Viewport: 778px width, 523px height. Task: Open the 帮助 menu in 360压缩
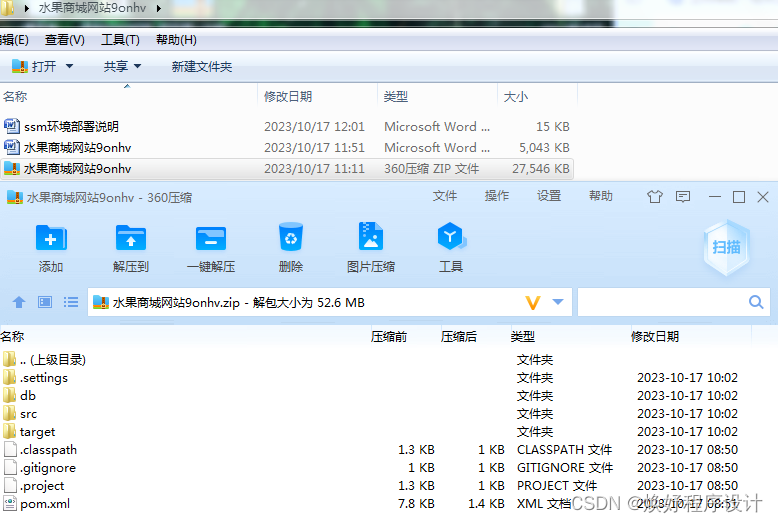(x=601, y=196)
